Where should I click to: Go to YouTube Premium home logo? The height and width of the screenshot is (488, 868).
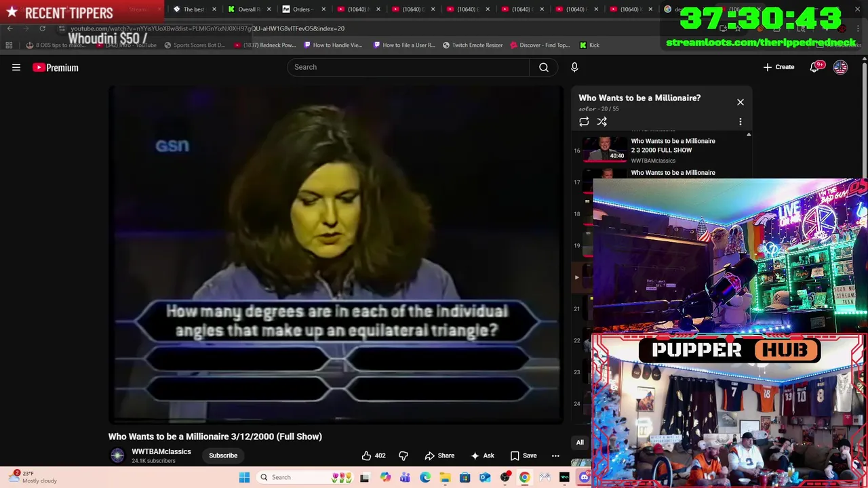click(56, 67)
